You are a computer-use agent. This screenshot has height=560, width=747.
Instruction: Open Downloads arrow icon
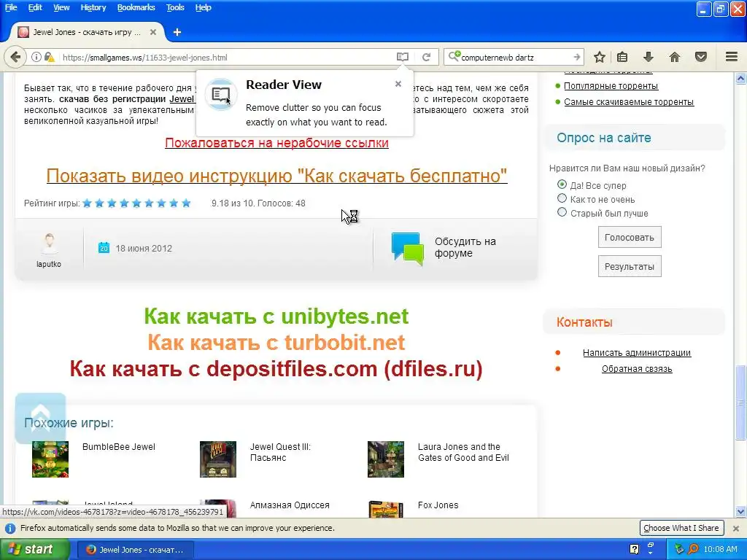coord(649,57)
